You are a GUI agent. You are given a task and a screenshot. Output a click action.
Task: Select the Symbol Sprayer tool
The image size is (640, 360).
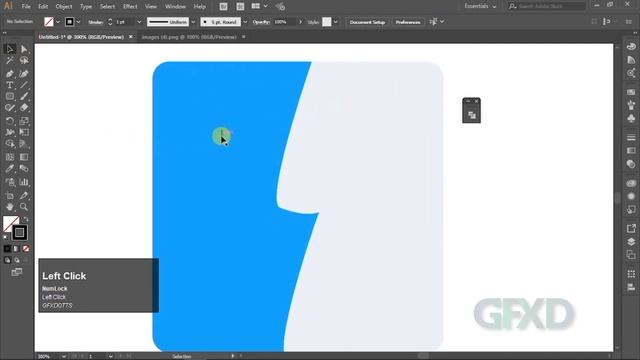(10, 182)
